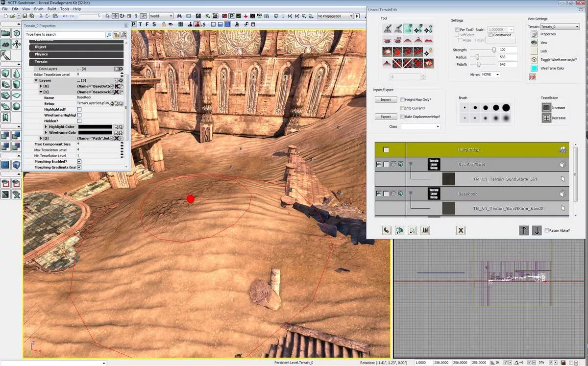The width and height of the screenshot is (588, 366).
Task: Expand layer [2] Path entry
Action: [x=41, y=138]
